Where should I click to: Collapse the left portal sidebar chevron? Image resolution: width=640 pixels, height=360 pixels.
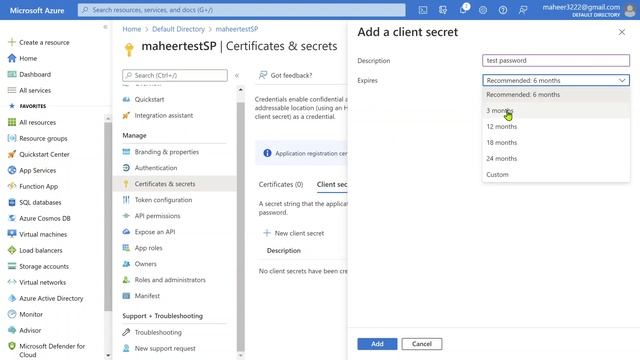click(105, 27)
